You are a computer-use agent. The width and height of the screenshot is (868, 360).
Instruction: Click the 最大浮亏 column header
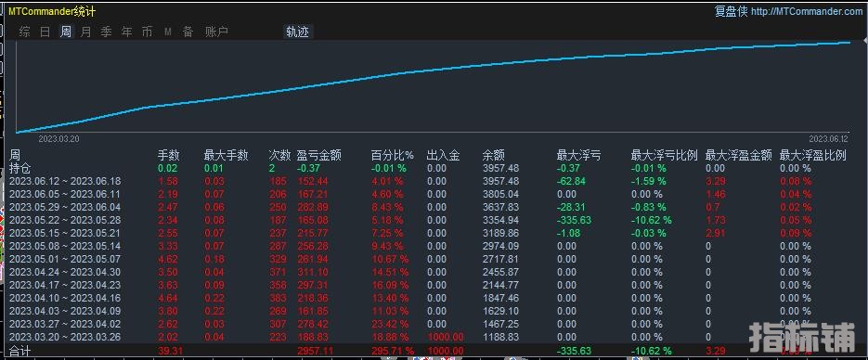click(579, 156)
